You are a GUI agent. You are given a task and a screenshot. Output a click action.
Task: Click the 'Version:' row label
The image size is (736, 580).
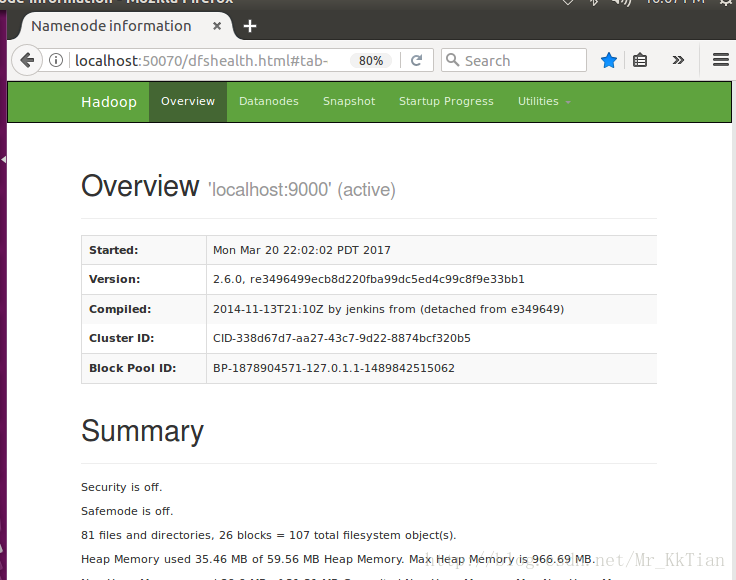coord(115,279)
